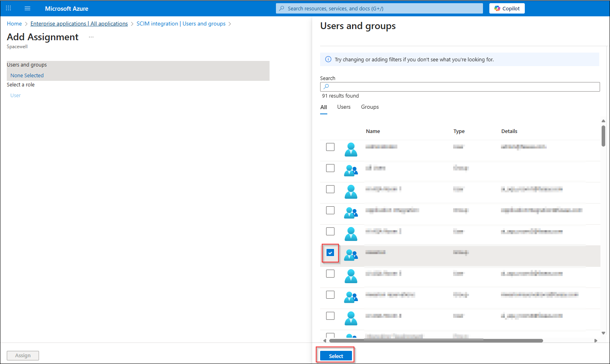
Task: Click the user avatar icon in the first list row
Action: [x=351, y=149]
